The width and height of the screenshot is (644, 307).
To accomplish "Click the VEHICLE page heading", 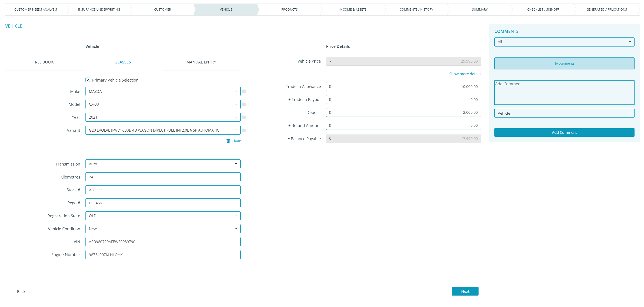I will point(13,26).
